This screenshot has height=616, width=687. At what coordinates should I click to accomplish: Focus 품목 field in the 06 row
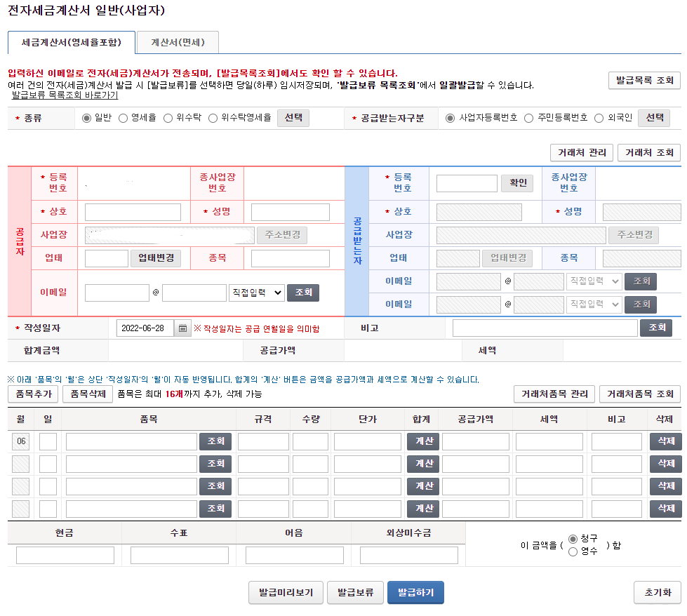coord(131,441)
